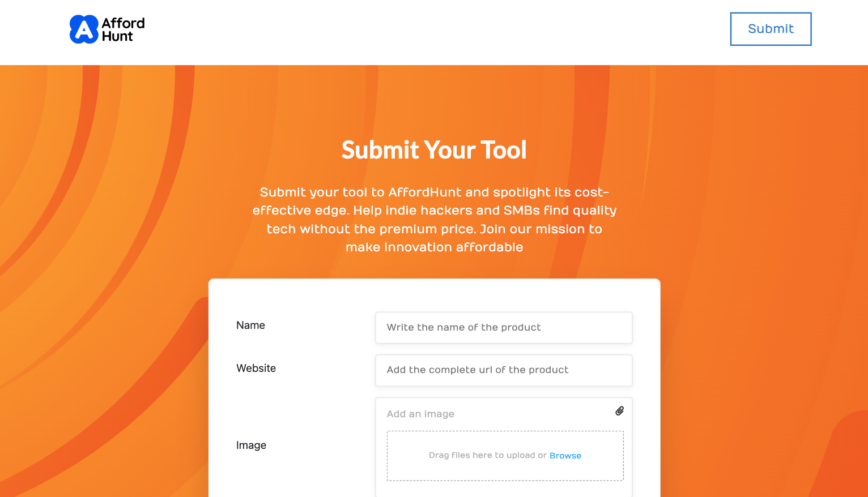Click the paperclip attachment icon

(x=619, y=411)
